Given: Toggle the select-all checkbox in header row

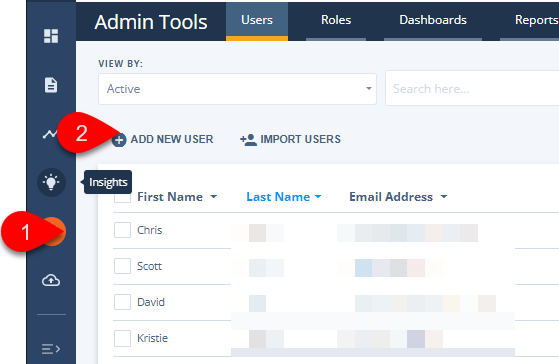Looking at the screenshot, I should click(122, 198).
